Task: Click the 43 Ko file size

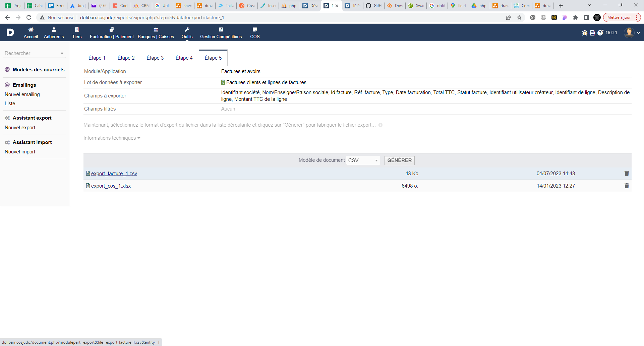Action: [412, 174]
